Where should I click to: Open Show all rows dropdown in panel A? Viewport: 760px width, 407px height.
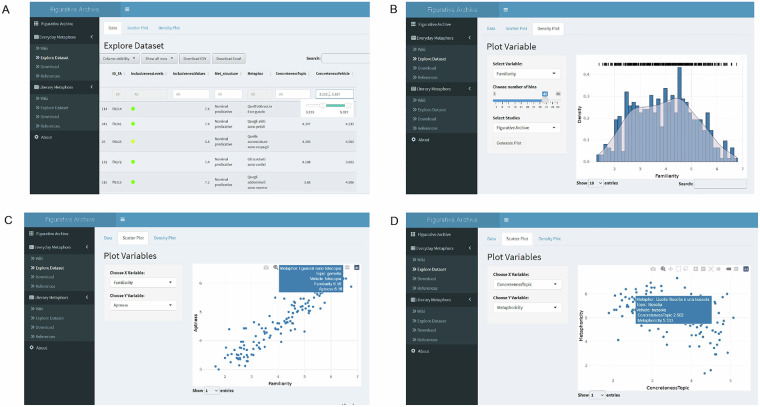point(160,59)
